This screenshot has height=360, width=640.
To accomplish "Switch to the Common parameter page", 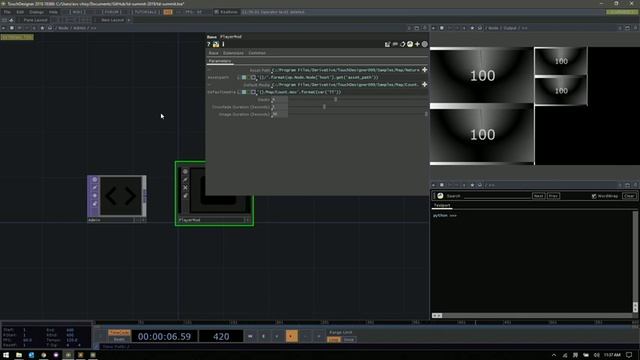I will pyautogui.click(x=257, y=53).
